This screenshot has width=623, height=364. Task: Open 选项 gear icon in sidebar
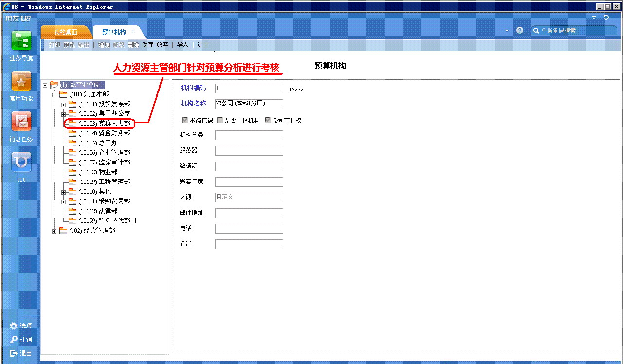pyautogui.click(x=14, y=326)
